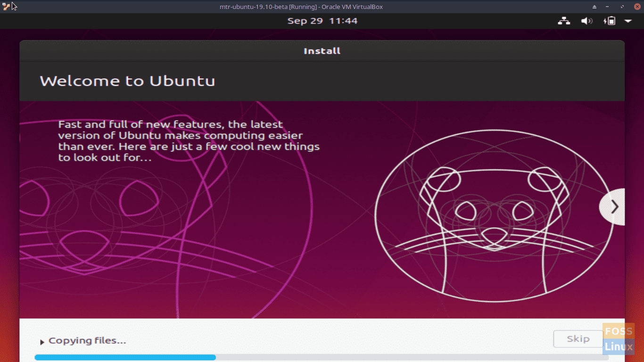Screen dimensions: 644x362
Task: Expand the Copying files details triangle
Action: point(42,342)
